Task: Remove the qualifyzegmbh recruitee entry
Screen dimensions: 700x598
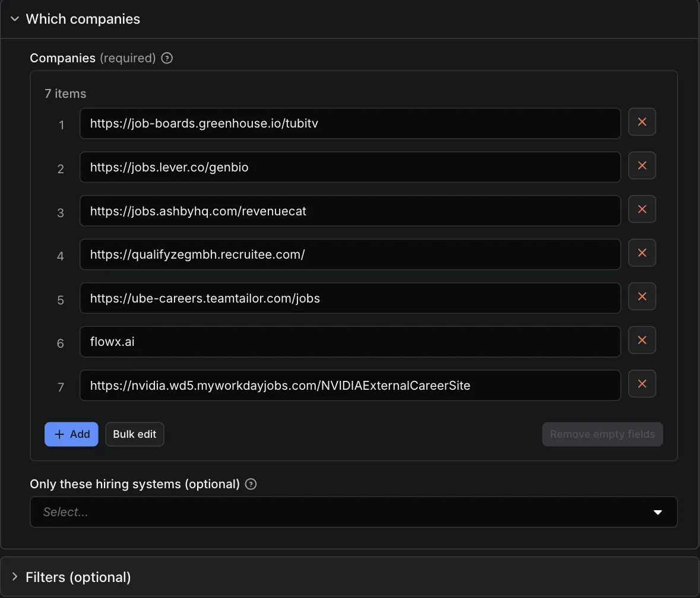Action: [642, 253]
